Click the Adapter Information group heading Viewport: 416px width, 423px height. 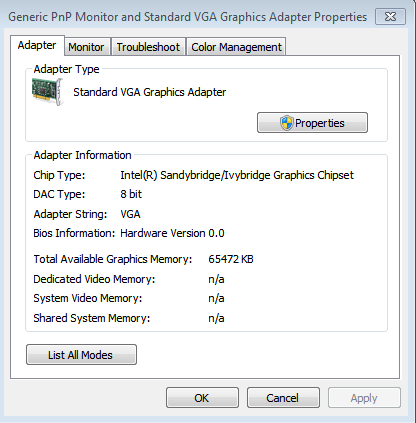click(82, 155)
